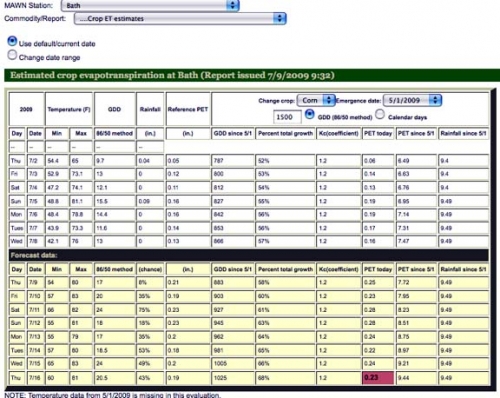Click the date cell 7/2
Viewport: 500px width, 398px height.
pyautogui.click(x=35, y=161)
